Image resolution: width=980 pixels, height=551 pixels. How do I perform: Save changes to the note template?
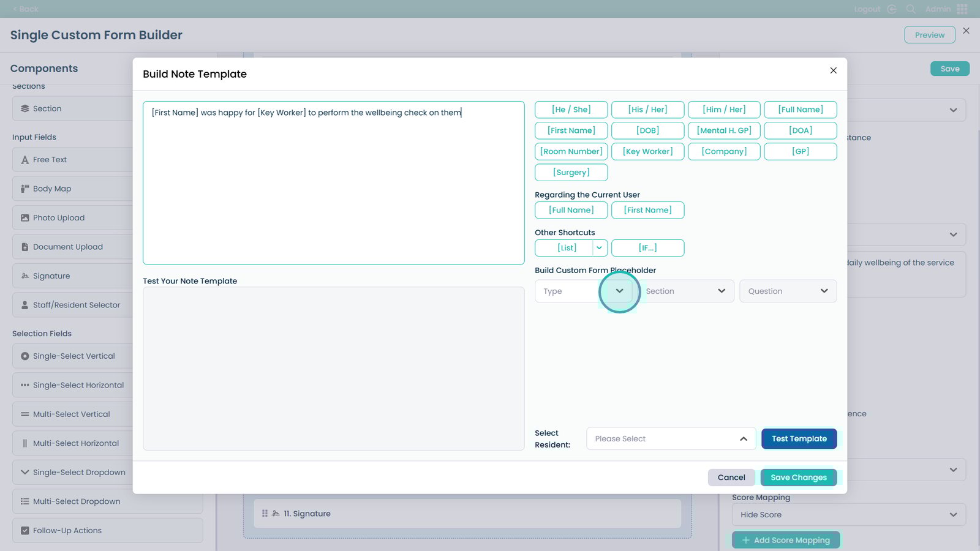[798, 478]
